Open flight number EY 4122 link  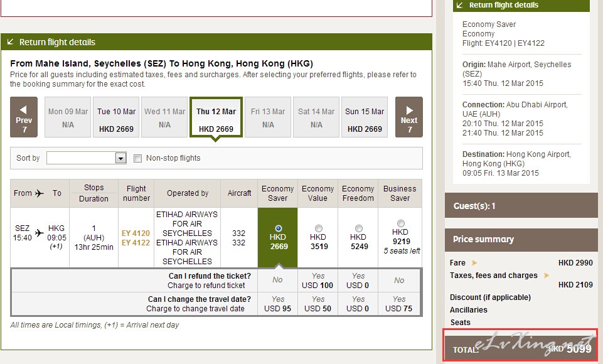[x=136, y=243]
